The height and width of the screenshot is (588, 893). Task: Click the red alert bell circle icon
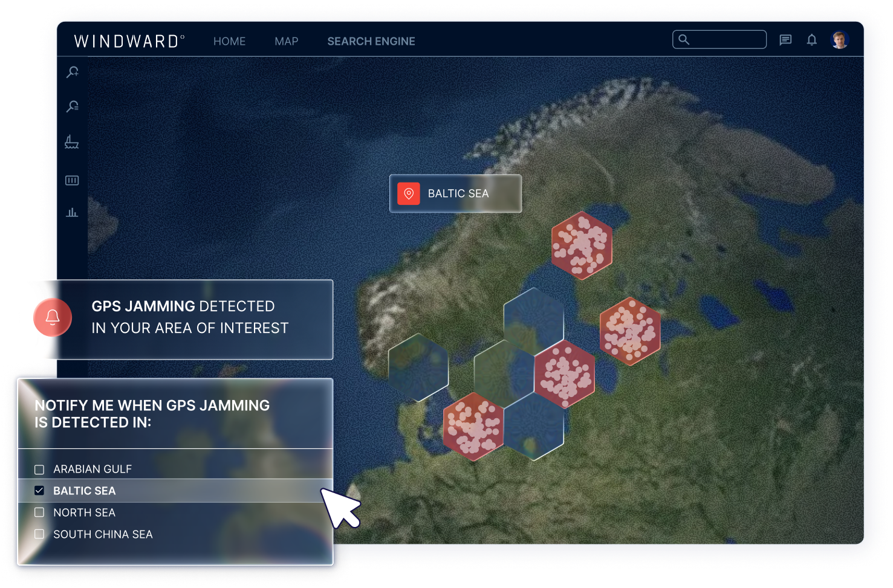click(x=53, y=317)
